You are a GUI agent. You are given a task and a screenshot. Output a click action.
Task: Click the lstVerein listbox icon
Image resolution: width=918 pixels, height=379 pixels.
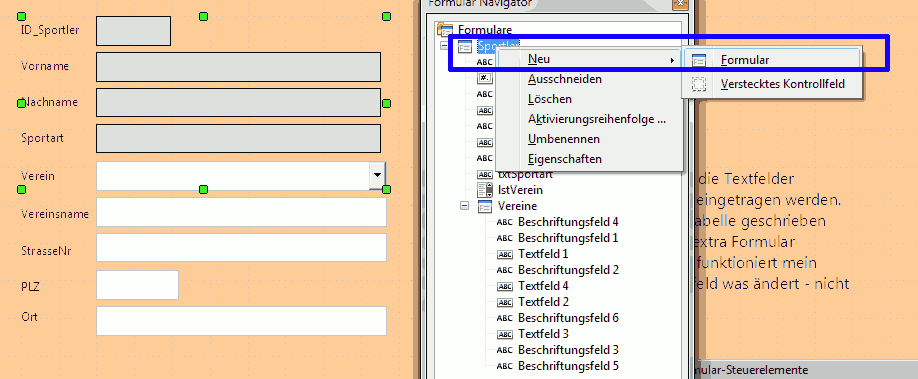tap(485, 190)
